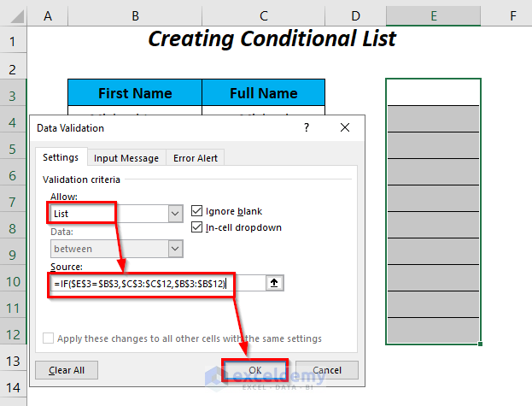Click the select-all corner triangle

[x=16, y=16]
